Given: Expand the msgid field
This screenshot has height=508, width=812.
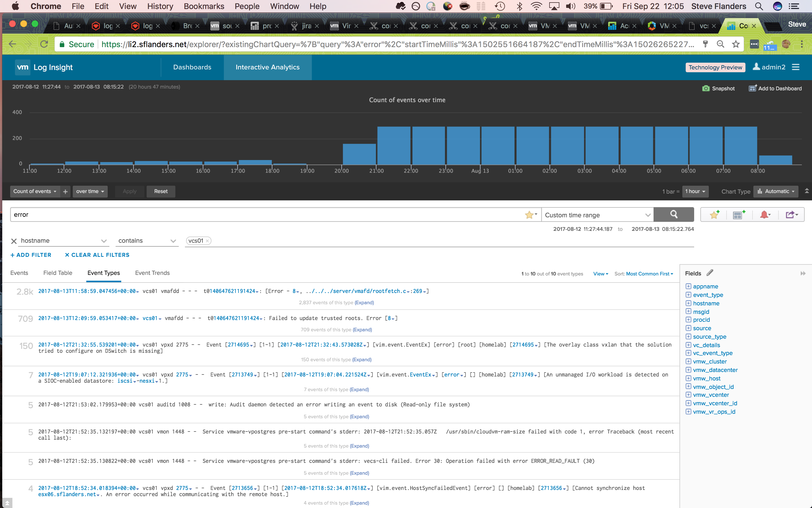Looking at the screenshot, I should coord(688,312).
